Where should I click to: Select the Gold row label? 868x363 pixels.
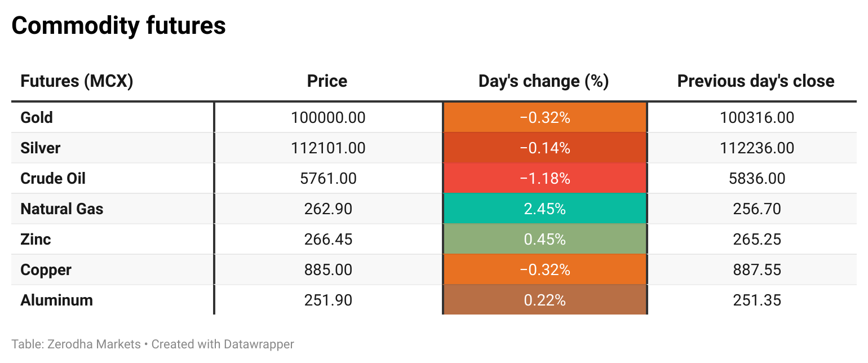[x=37, y=117]
